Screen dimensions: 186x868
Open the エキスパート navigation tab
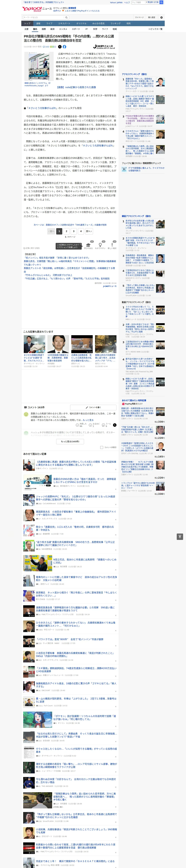[64, 24]
